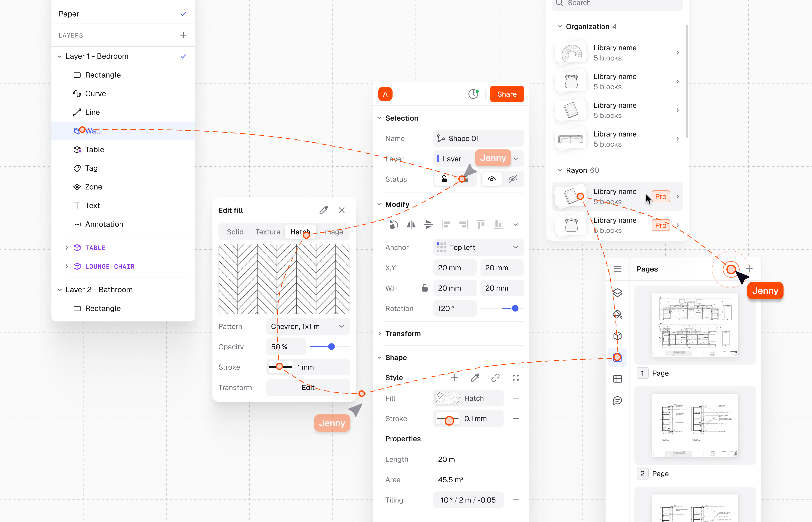Screen dimensions: 812x522
Task: Add a new layer with plus icon
Action: click(x=183, y=35)
